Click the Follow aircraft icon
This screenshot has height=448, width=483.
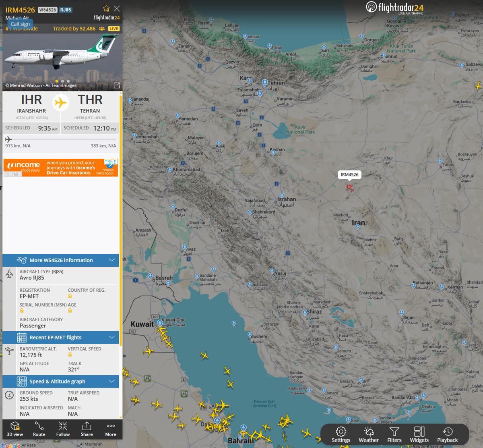click(x=63, y=429)
